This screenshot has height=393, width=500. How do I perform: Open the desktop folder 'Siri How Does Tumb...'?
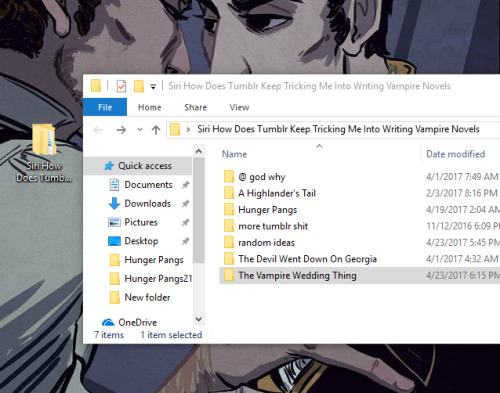pos(44,152)
